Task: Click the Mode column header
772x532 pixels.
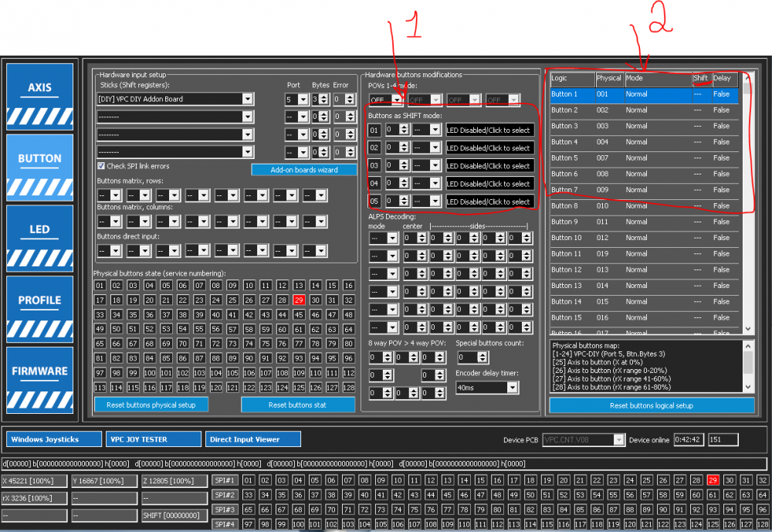Action: [659, 78]
